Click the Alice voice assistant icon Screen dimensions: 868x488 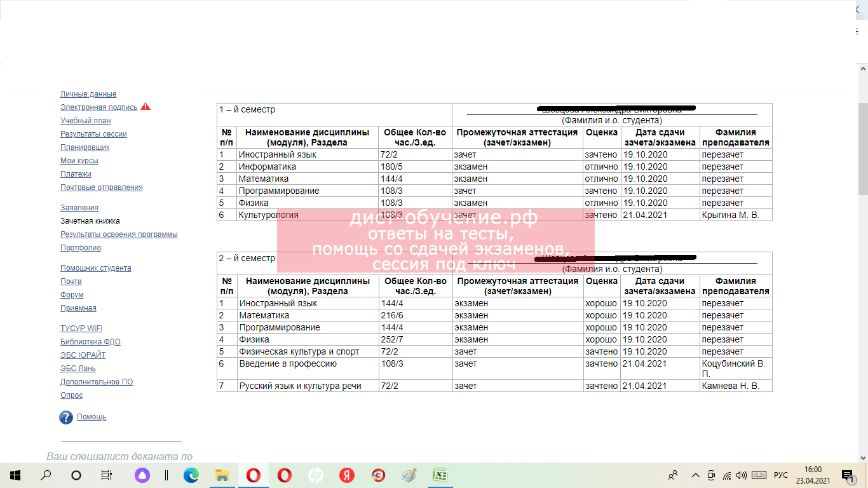[142, 475]
